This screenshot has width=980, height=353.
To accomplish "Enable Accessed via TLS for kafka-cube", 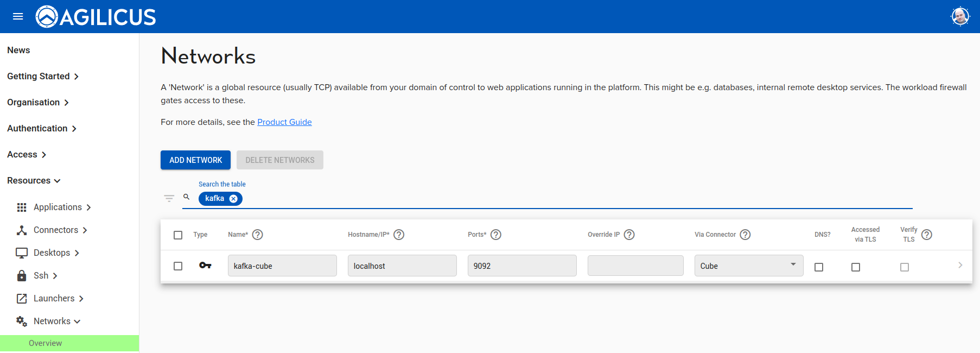I will pyautogui.click(x=856, y=267).
